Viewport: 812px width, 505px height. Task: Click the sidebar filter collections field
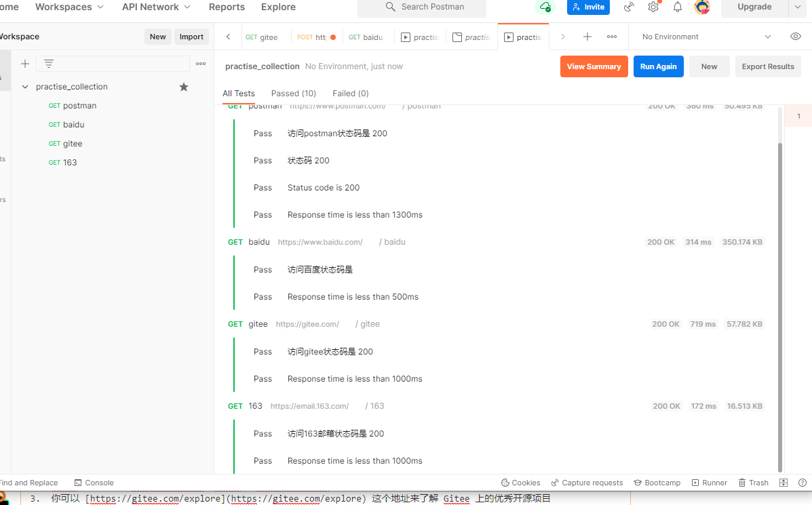[x=113, y=64]
